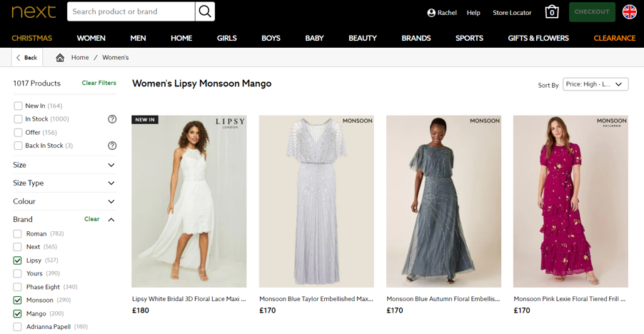Image resolution: width=644 pixels, height=334 pixels.
Task: Open the Help link
Action: tap(473, 13)
